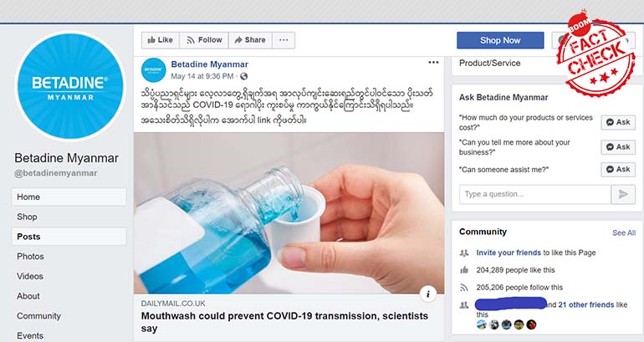
Task: Open the page's three-dot more menu
Action: 284,40
